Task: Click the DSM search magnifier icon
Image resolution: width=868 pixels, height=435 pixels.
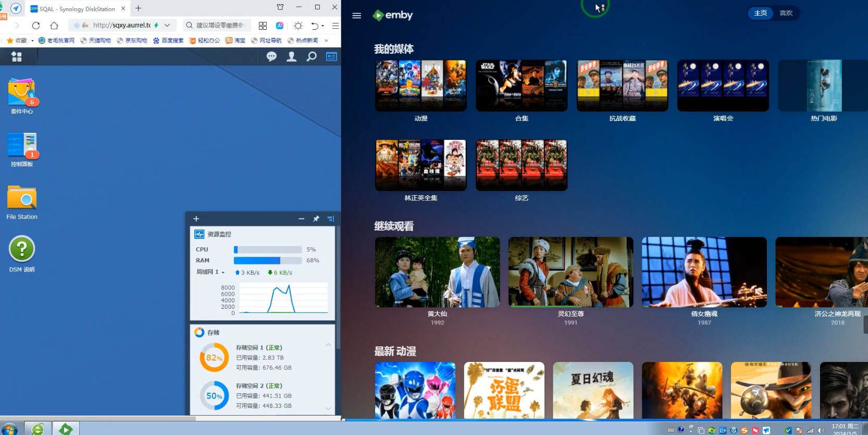Action: pyautogui.click(x=312, y=56)
